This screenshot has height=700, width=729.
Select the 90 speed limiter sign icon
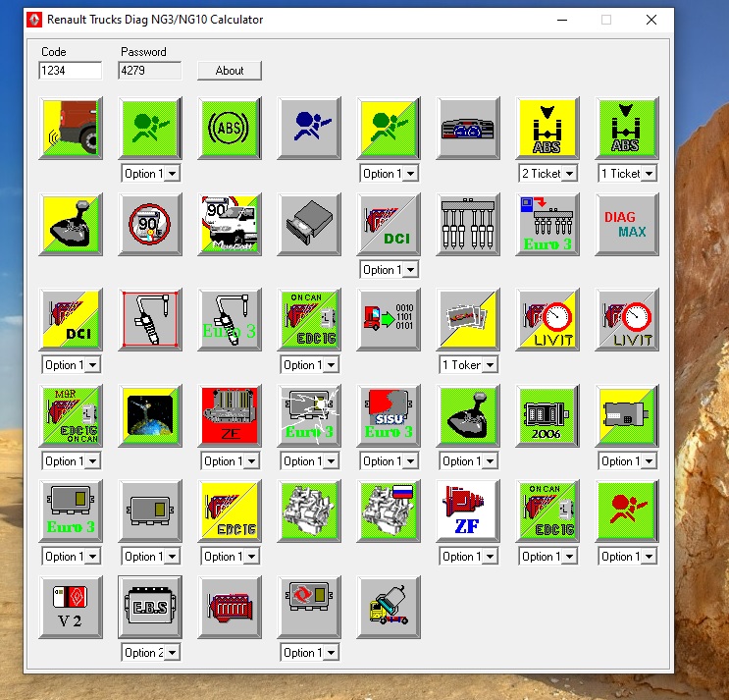coord(150,224)
